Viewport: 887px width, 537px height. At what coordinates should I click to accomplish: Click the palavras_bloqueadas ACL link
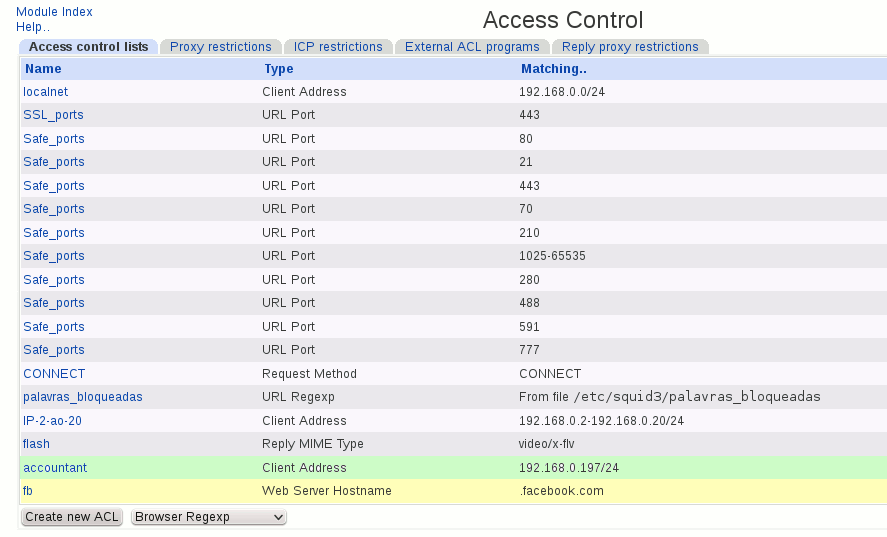pyautogui.click(x=83, y=397)
